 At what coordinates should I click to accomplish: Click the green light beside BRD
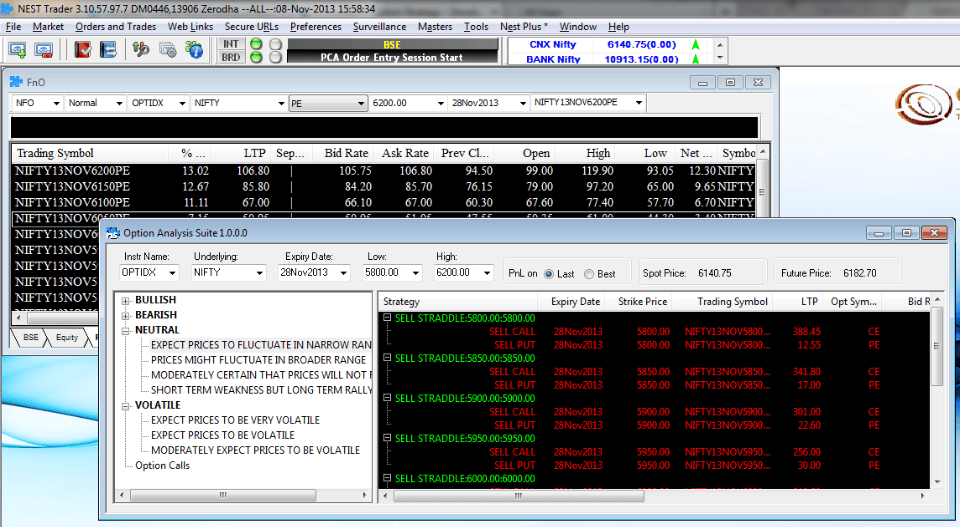pos(256,58)
